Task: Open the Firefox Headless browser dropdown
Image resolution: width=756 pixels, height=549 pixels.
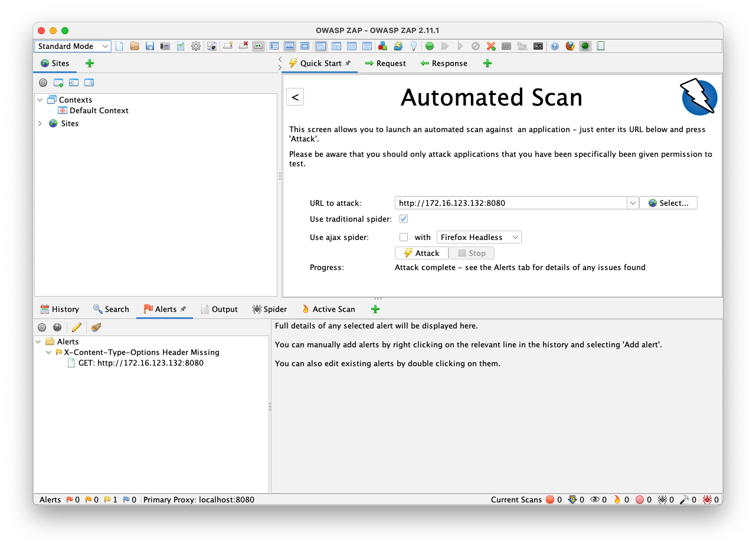Action: pos(479,237)
